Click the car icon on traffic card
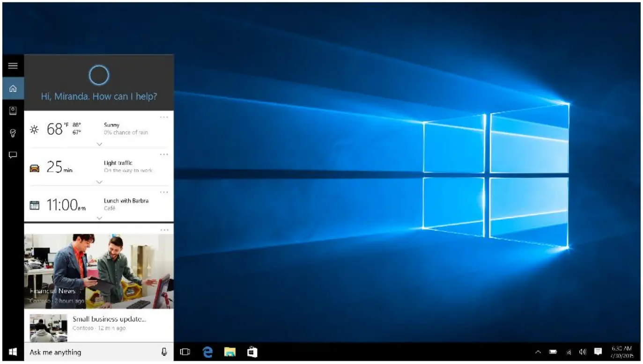This screenshot has width=643, height=364. 35,168
